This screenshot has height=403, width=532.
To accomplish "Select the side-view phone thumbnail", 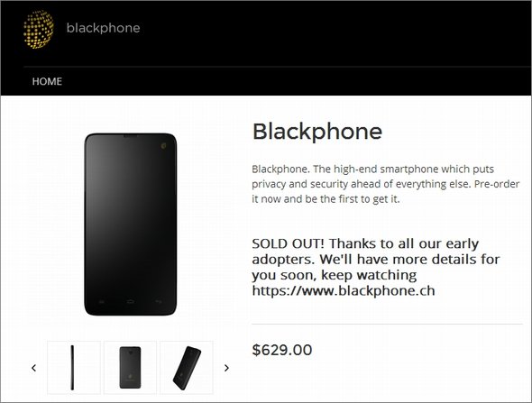I will [x=74, y=367].
